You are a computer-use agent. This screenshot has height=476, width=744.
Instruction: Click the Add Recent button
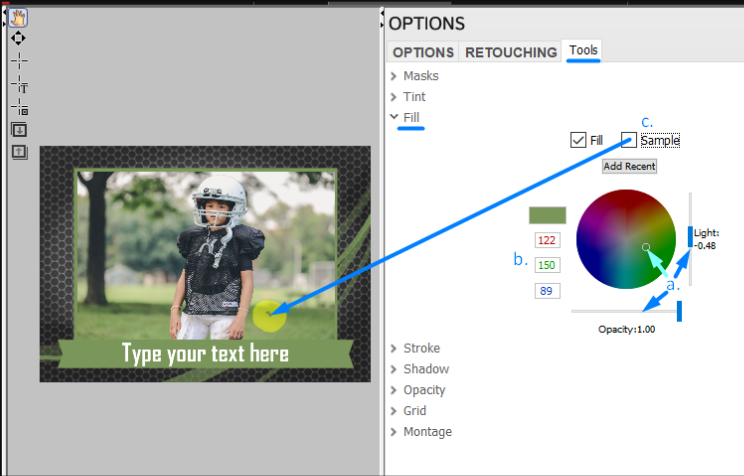629,166
